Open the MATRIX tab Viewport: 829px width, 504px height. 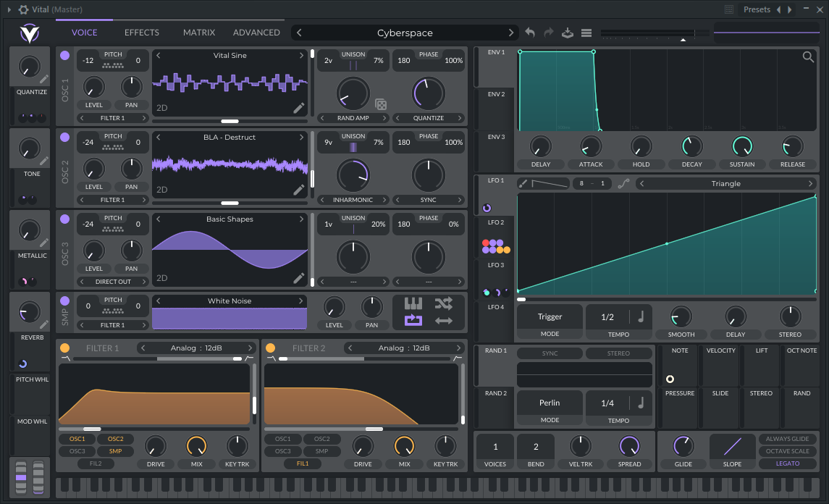(x=199, y=33)
